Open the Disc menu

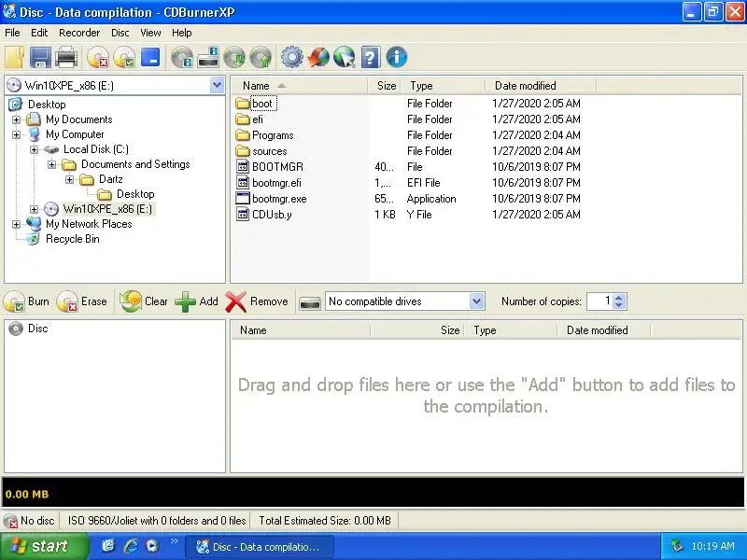point(120,33)
